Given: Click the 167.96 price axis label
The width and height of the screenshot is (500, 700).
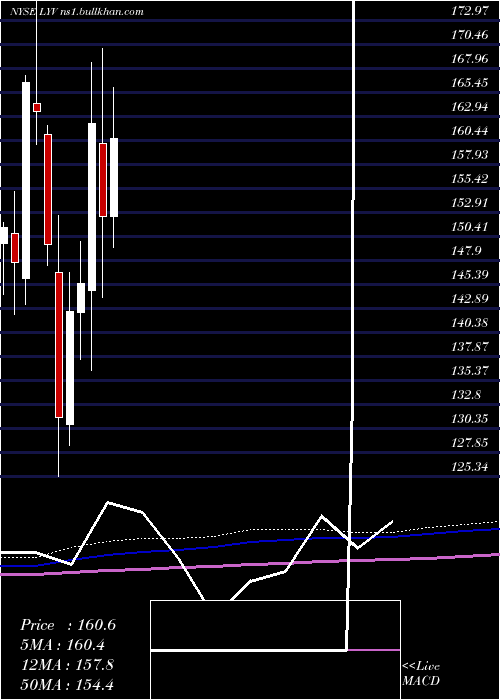Looking at the screenshot, I should pos(470,58).
